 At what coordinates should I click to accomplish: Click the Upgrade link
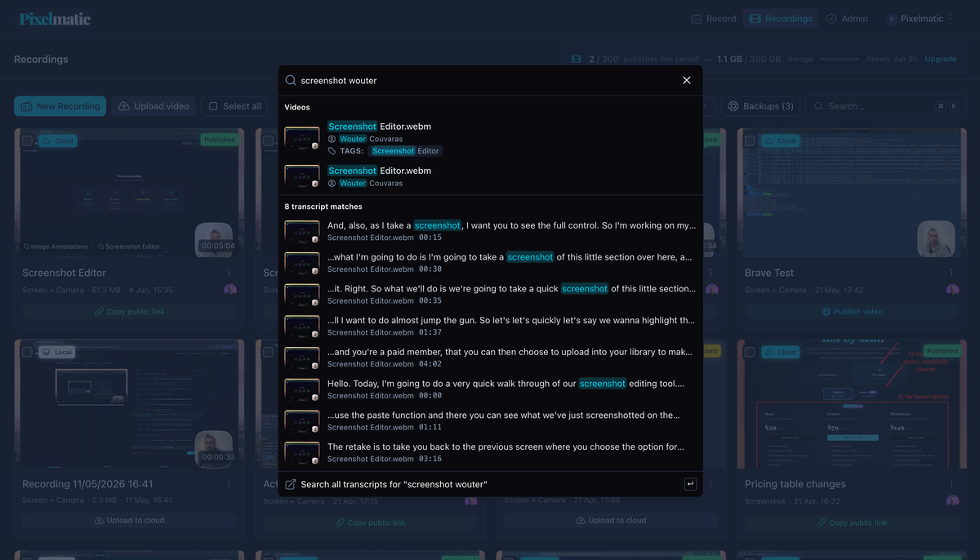[940, 60]
